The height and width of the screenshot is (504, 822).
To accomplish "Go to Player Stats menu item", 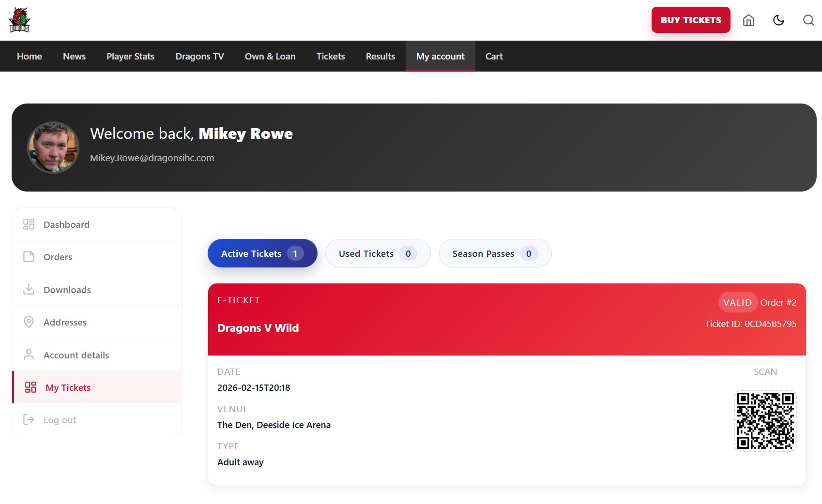I will coord(130,57).
